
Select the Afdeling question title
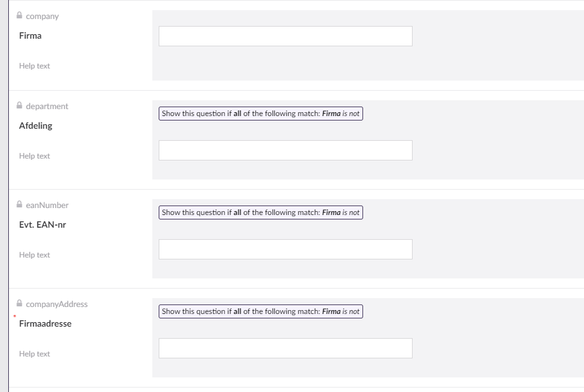click(34, 126)
